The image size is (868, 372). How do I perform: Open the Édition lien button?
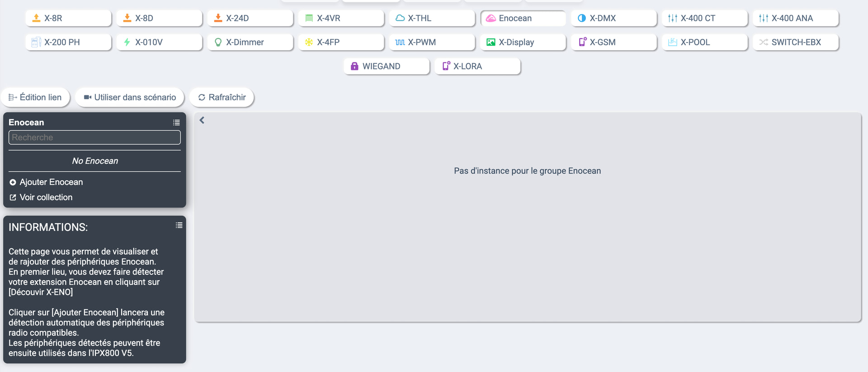(35, 97)
